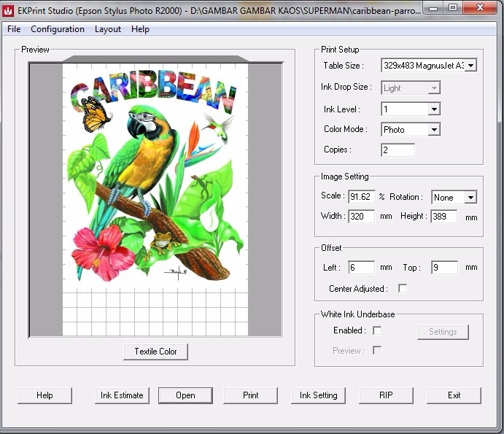Open the Help menu in the menu bar

coord(140,29)
